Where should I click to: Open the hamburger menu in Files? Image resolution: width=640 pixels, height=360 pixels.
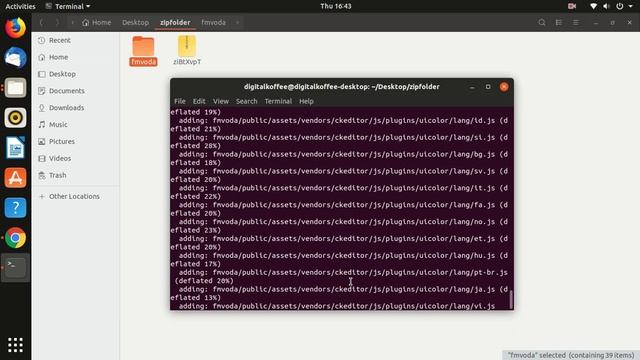click(x=576, y=22)
